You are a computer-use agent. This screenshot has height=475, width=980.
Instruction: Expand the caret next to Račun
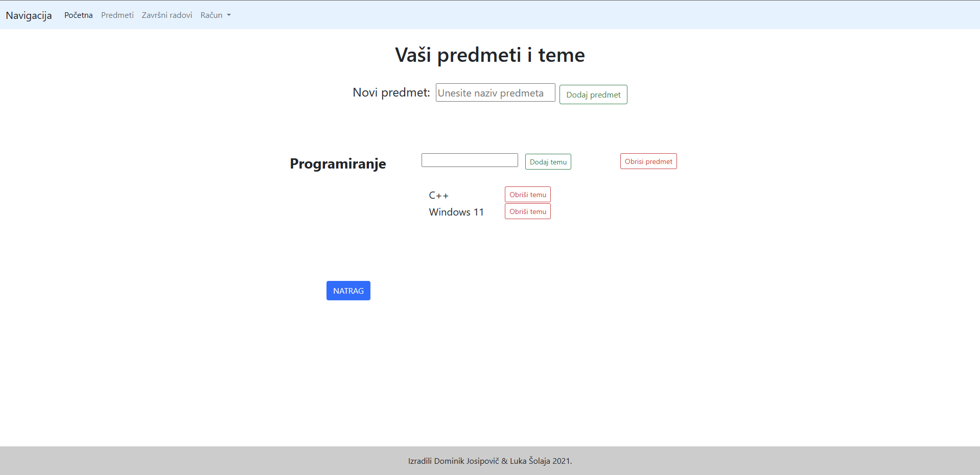[228, 15]
